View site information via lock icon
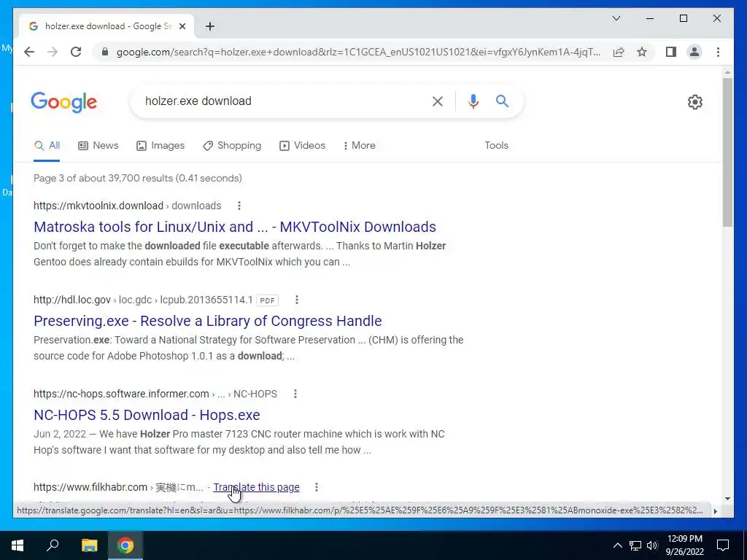 tap(105, 52)
